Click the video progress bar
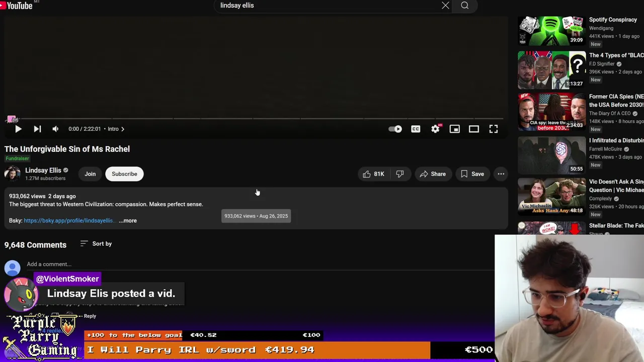The image size is (644, 362). click(254, 119)
